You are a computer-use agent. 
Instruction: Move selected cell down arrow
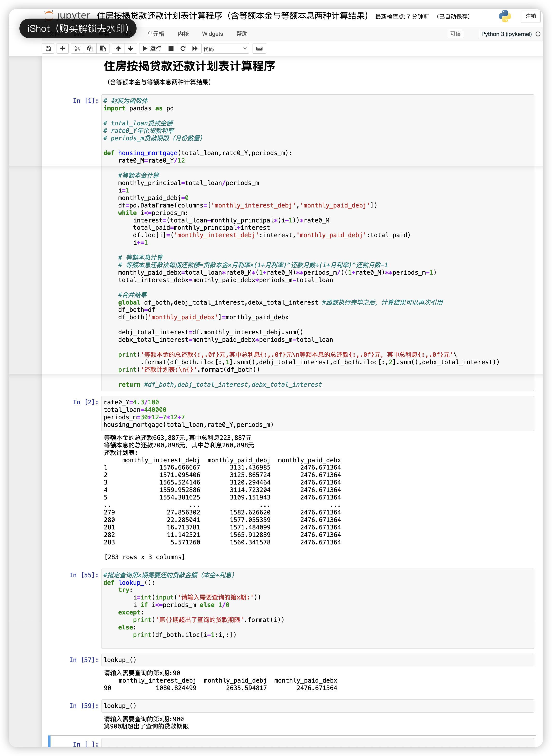point(131,48)
